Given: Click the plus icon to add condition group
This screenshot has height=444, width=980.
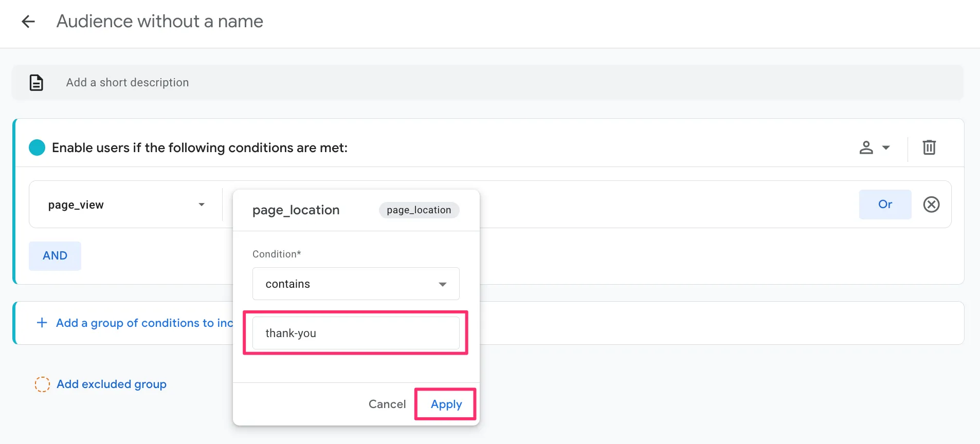Looking at the screenshot, I should (42, 323).
